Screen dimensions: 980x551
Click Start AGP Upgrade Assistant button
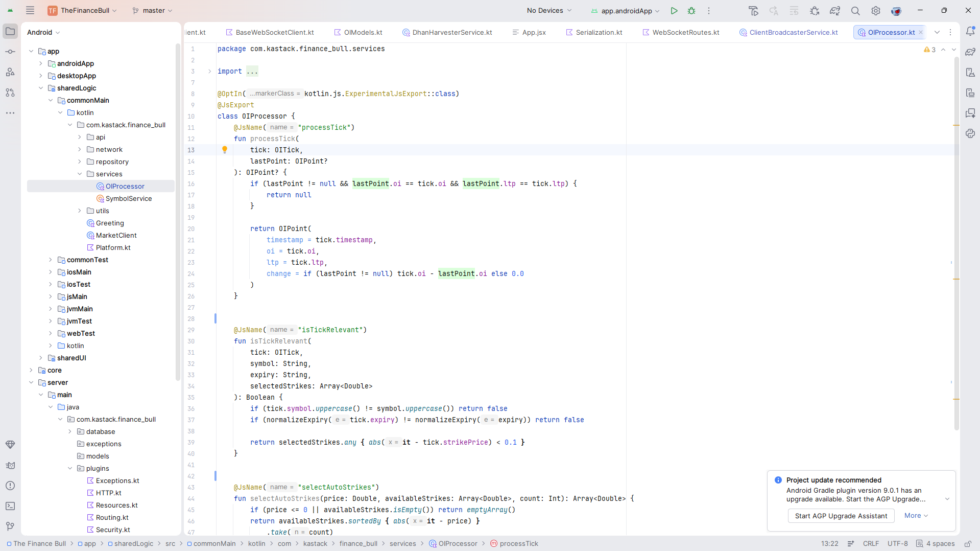(841, 516)
